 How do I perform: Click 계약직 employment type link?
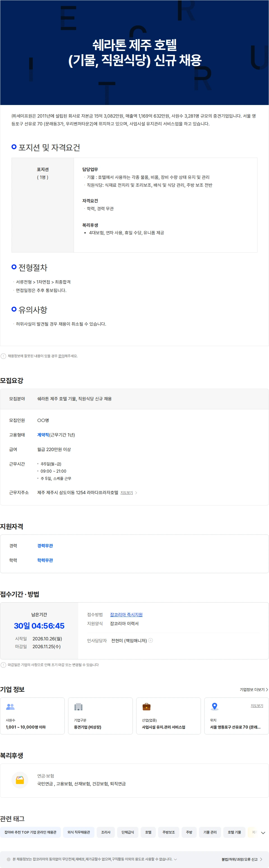(43, 435)
